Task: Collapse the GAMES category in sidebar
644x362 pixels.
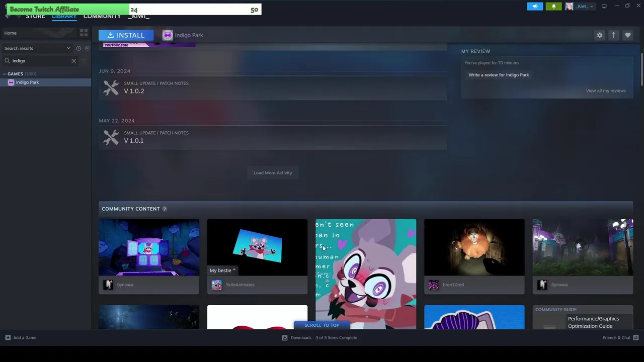Action: click(x=5, y=74)
